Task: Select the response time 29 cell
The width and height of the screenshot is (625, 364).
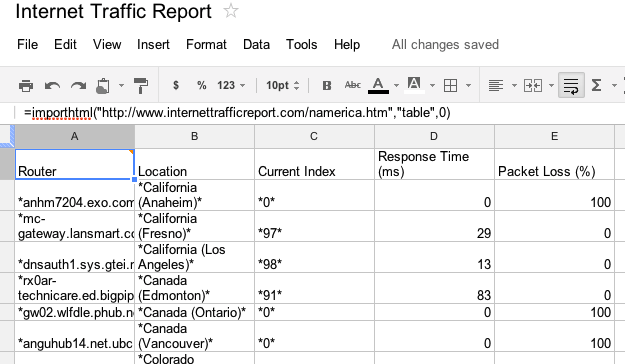Action: click(434, 226)
